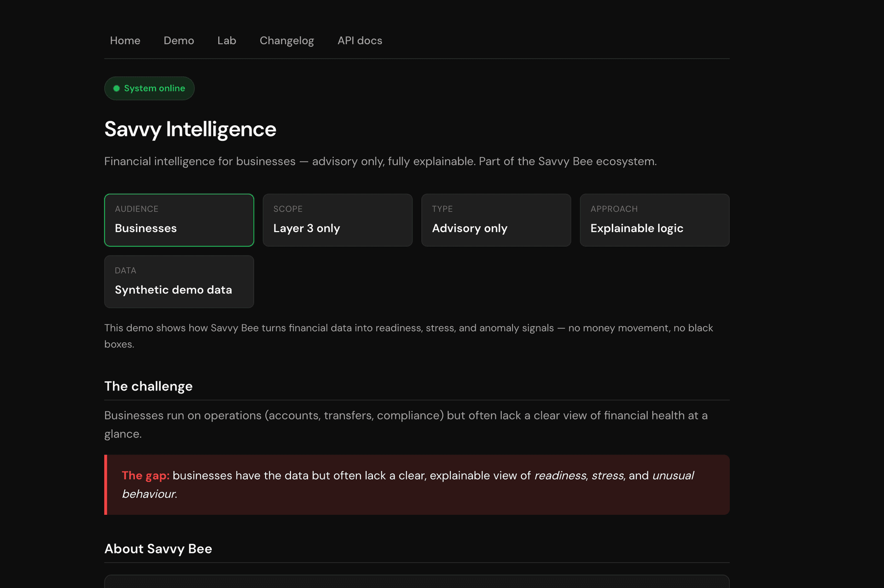884x588 pixels.
Task: Click 'The challenge' section heading
Action: pyautogui.click(x=148, y=386)
